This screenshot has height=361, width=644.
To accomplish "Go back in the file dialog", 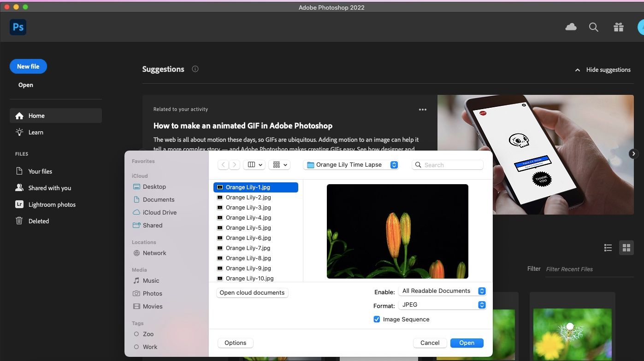I will pos(223,165).
